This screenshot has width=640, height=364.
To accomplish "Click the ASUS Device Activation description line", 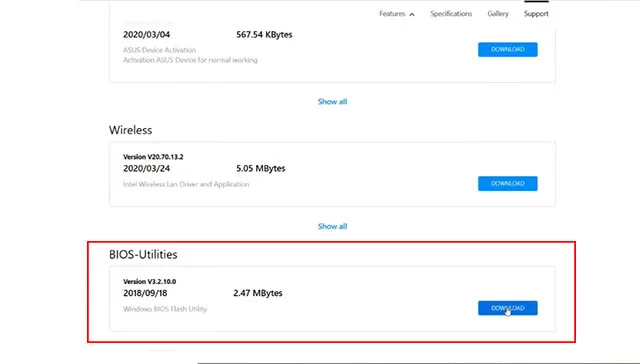I will 160,50.
